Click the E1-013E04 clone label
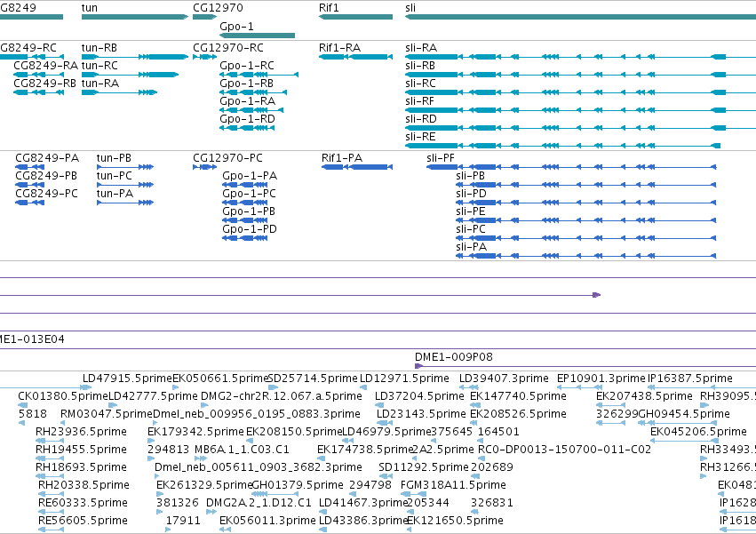Image resolution: width=756 pixels, height=534 pixels. [x=32, y=339]
